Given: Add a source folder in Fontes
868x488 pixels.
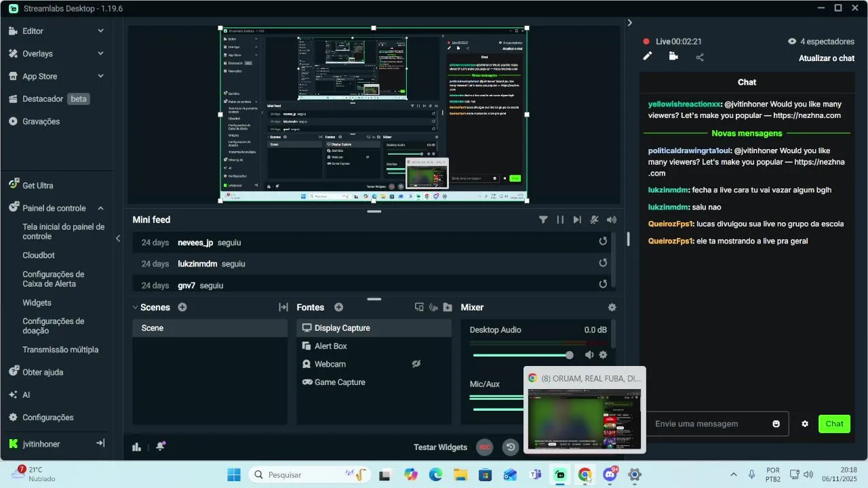Looking at the screenshot, I should tap(448, 308).
